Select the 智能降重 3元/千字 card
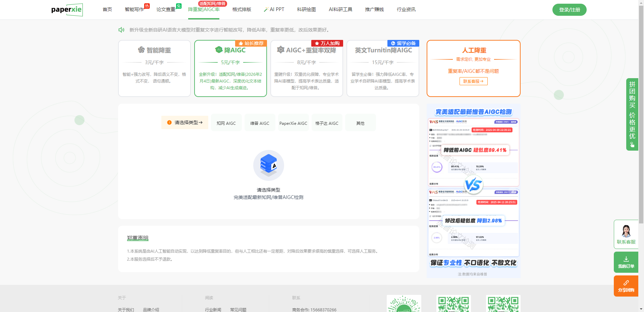The image size is (644, 312). coord(154,68)
